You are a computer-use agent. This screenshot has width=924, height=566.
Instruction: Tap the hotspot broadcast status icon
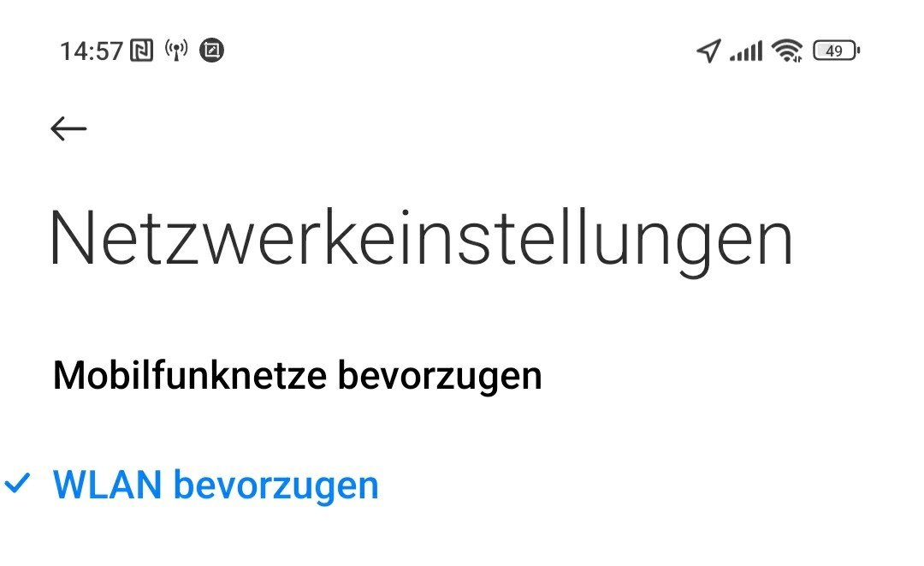click(176, 51)
